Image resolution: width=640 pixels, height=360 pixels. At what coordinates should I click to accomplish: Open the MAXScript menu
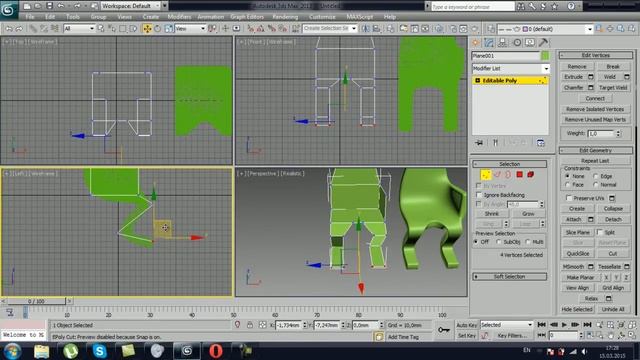[x=360, y=17]
